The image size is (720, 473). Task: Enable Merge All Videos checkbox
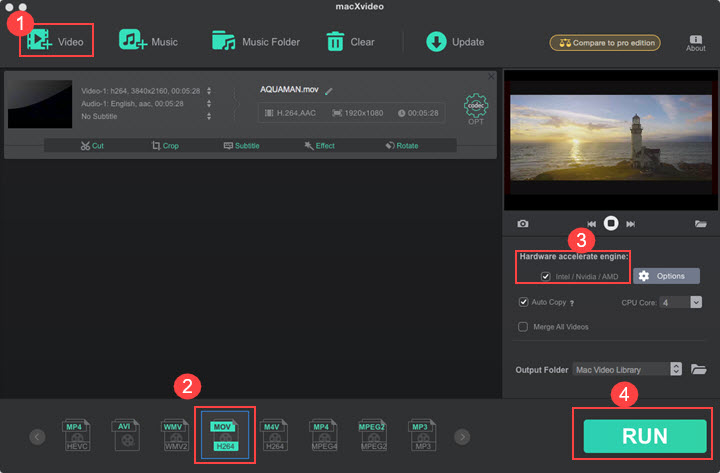(x=524, y=326)
